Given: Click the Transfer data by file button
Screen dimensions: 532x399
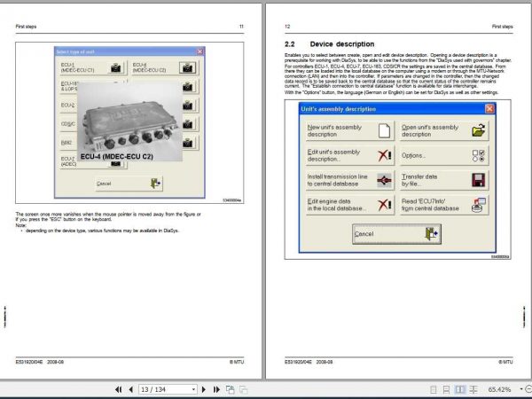Looking at the screenshot, I should click(444, 180).
